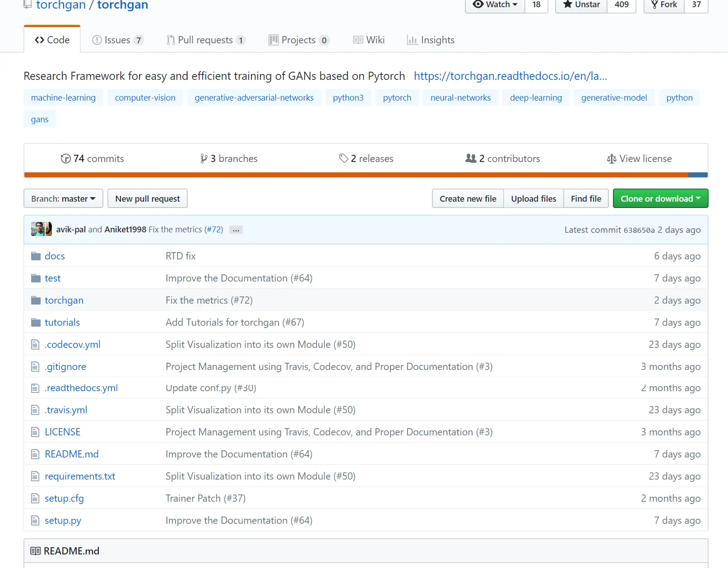Switch to the Code tab

pos(52,40)
